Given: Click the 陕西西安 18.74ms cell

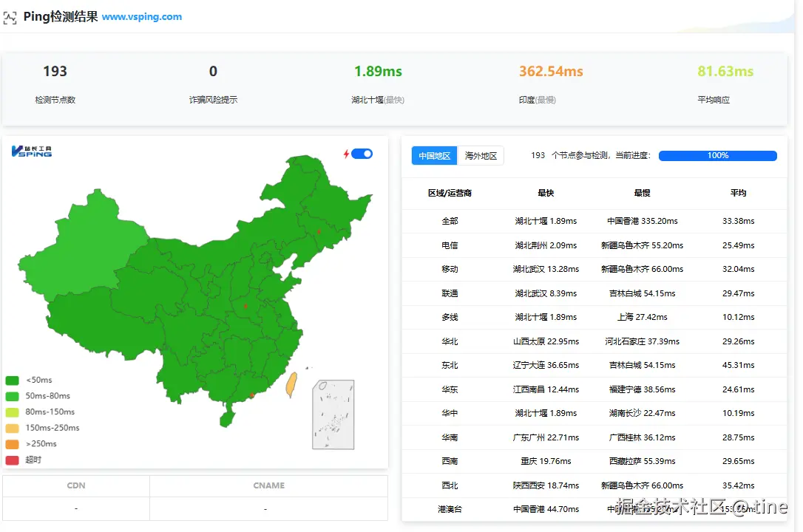Looking at the screenshot, I should click(546, 485).
